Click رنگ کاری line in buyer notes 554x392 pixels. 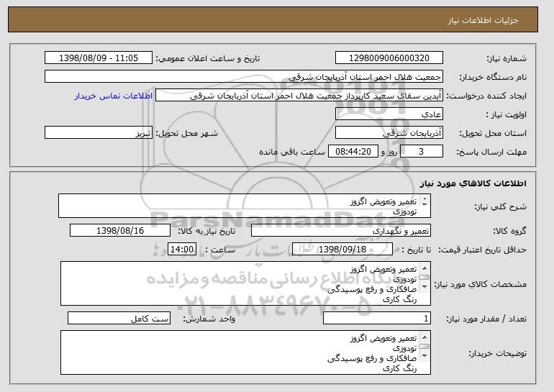tap(400, 368)
